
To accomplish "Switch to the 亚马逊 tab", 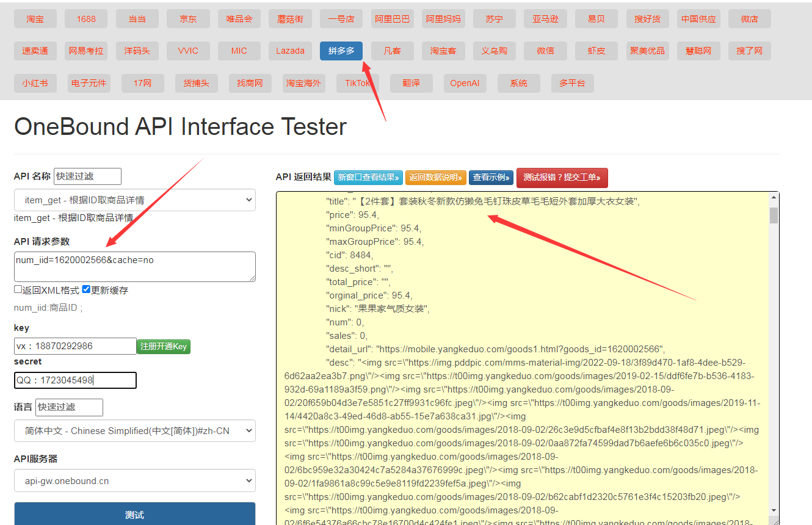I will coord(545,19).
